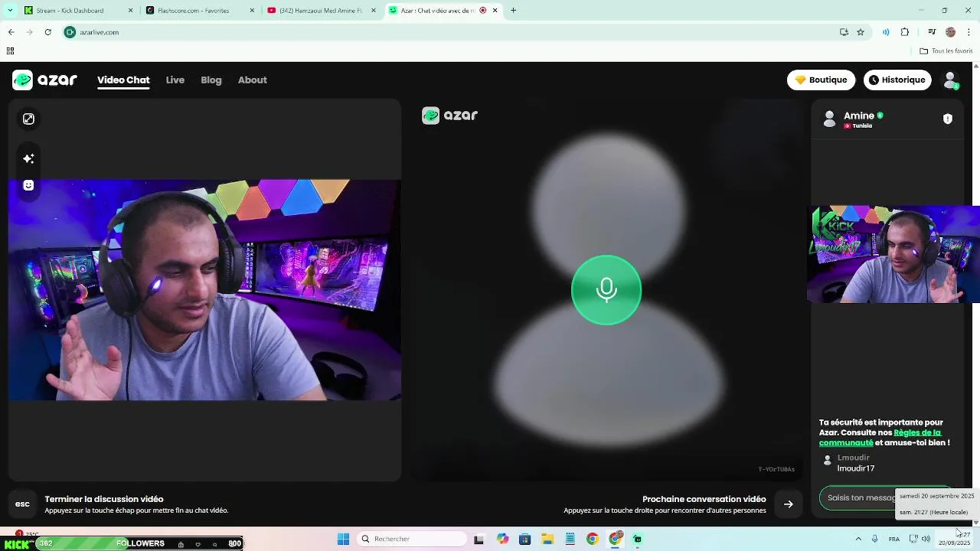The image size is (980, 551).
Task: Click the Kick streamer webcam overlay thumbnail
Action: coord(893,254)
